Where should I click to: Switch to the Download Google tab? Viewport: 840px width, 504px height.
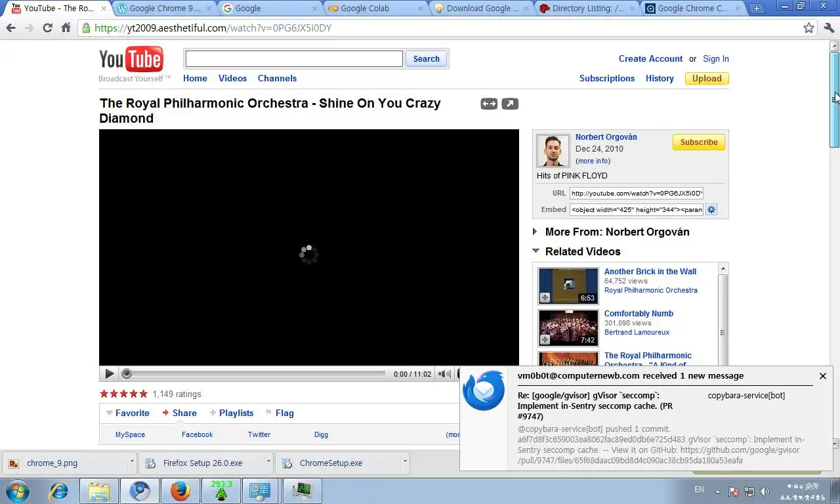point(482,9)
